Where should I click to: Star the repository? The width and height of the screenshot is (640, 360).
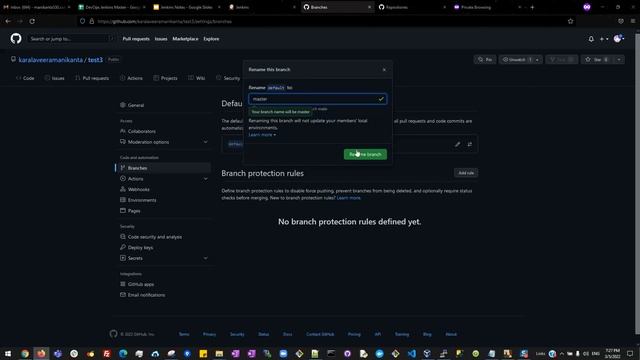tap(597, 60)
